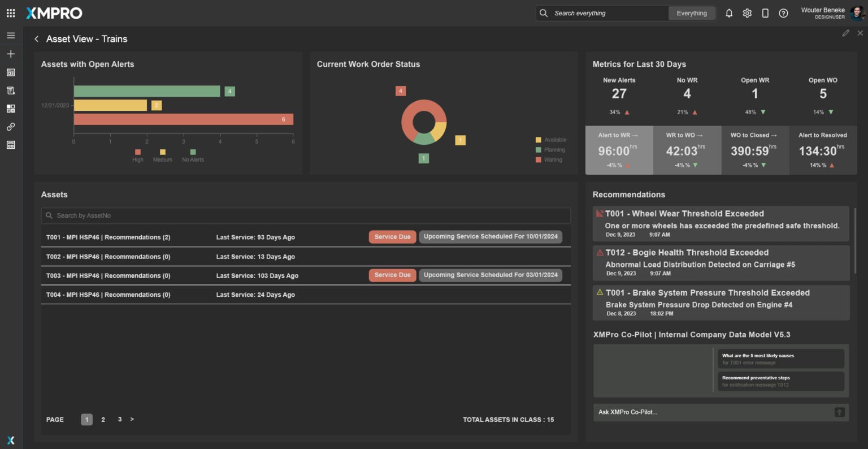Open the scroll-shaped document icon in sidebar
The image size is (868, 449).
point(11,90)
